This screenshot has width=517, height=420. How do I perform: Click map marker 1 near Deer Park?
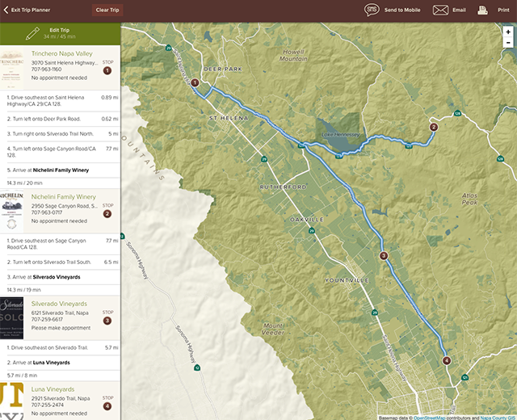pyautogui.click(x=195, y=82)
